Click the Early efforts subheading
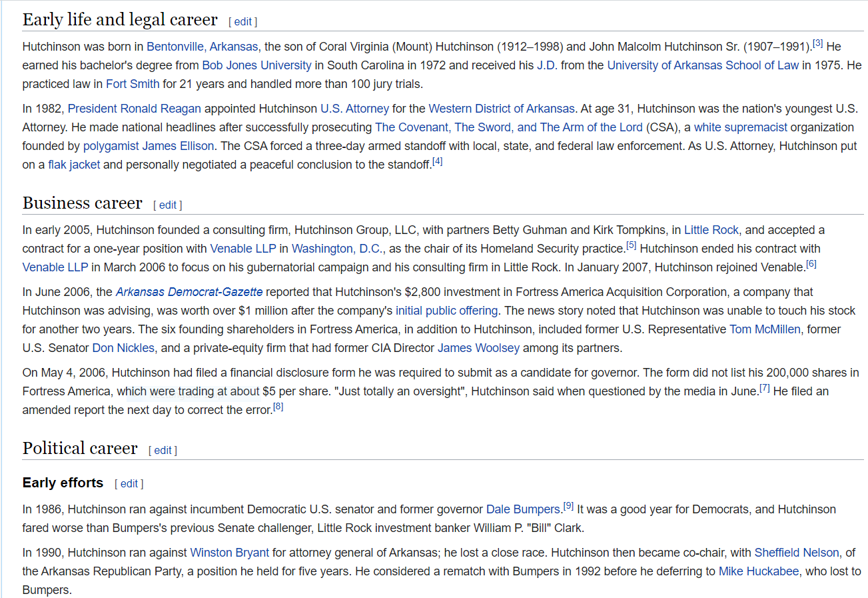This screenshot has width=868, height=598. 63,483
